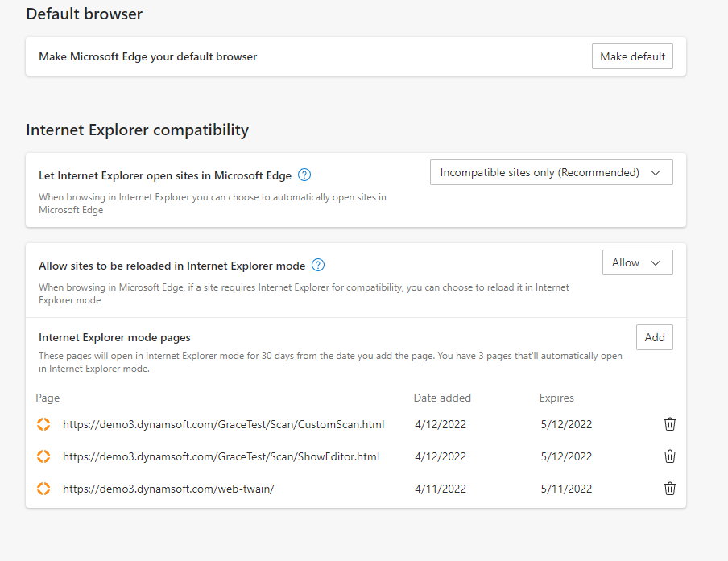Click the Add button for IE mode pages
The width and height of the screenshot is (728, 561).
click(654, 337)
